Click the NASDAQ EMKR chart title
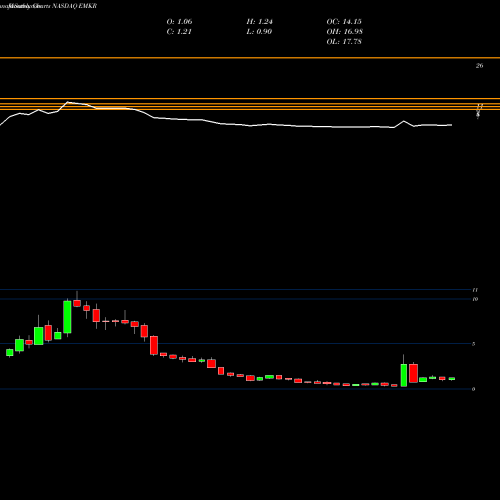The image size is (500, 500). tap(75, 6)
